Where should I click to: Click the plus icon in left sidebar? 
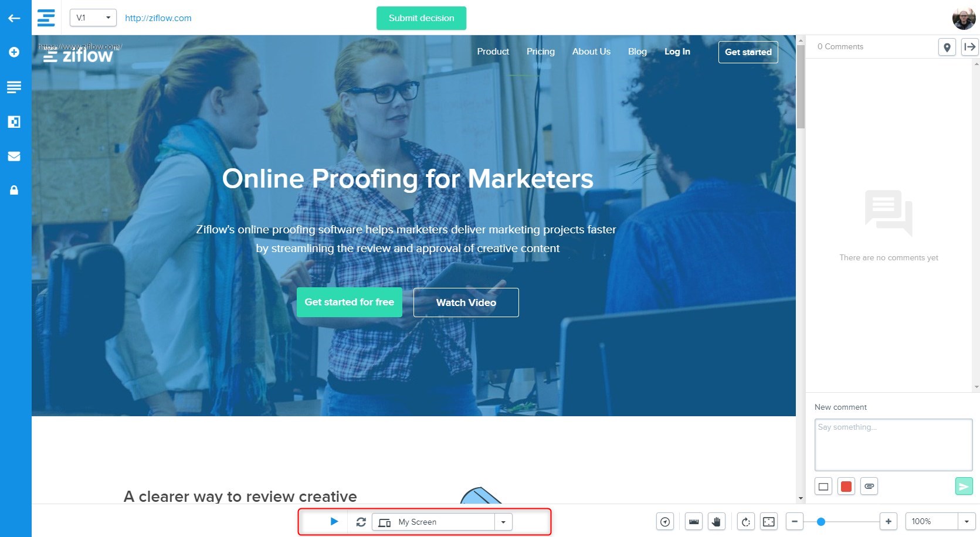(x=14, y=52)
